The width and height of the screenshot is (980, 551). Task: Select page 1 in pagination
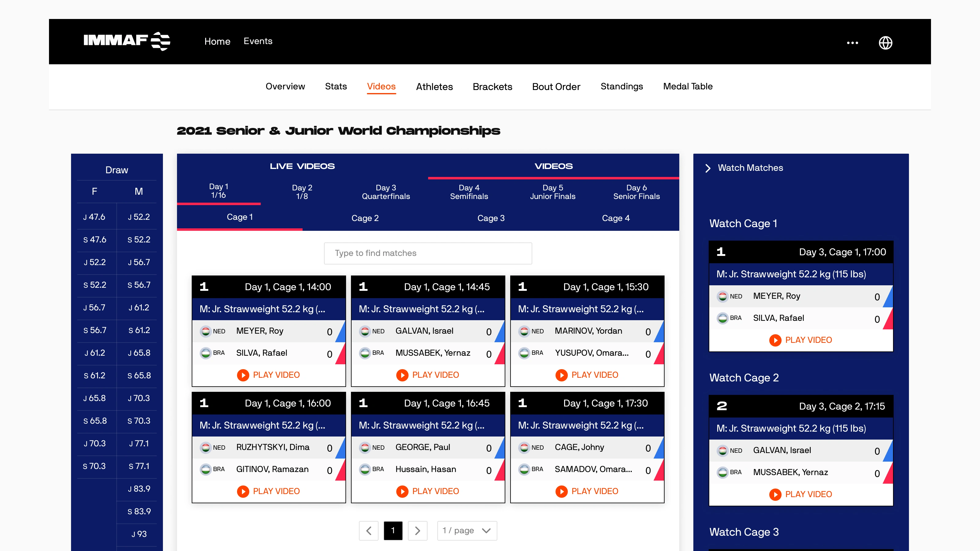393,530
